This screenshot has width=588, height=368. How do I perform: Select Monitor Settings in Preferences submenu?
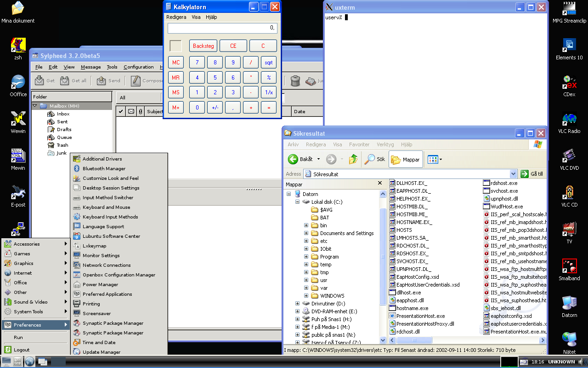[101, 256]
